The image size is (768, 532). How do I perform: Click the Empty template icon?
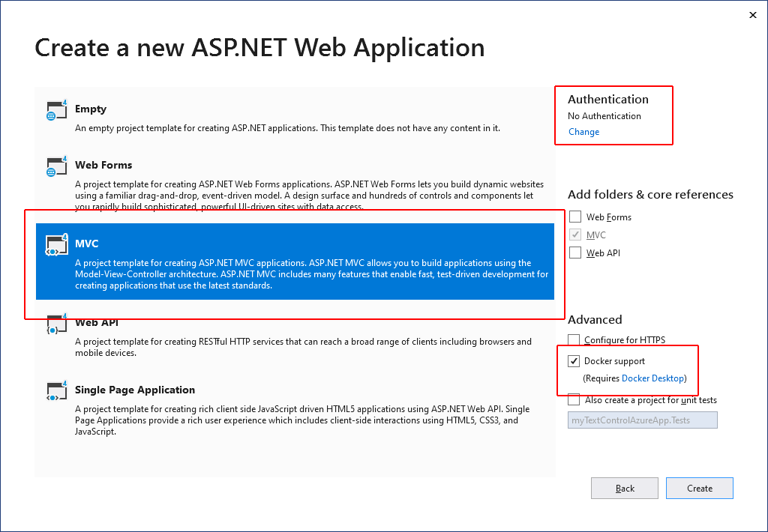pos(56,110)
